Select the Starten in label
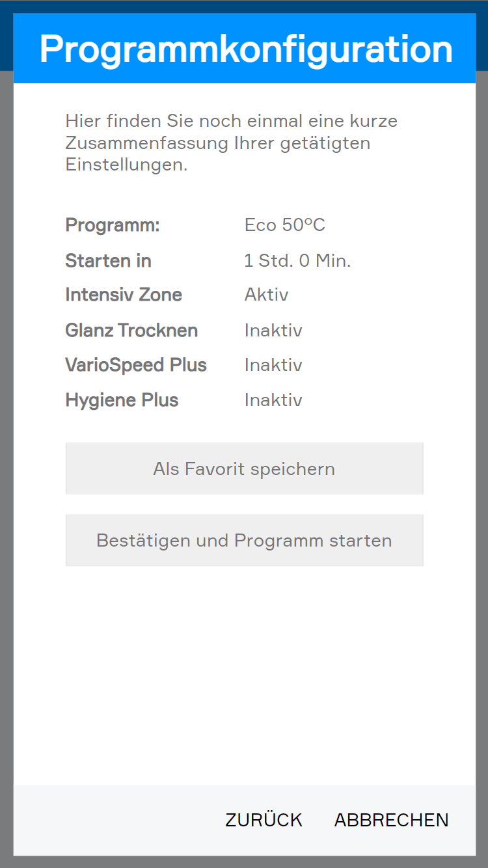Viewport: 488px width, 868px height. 108,261
